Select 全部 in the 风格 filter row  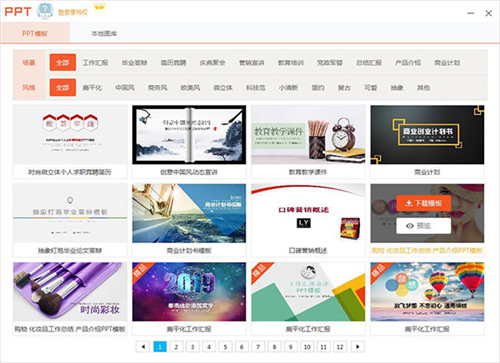pyautogui.click(x=63, y=87)
